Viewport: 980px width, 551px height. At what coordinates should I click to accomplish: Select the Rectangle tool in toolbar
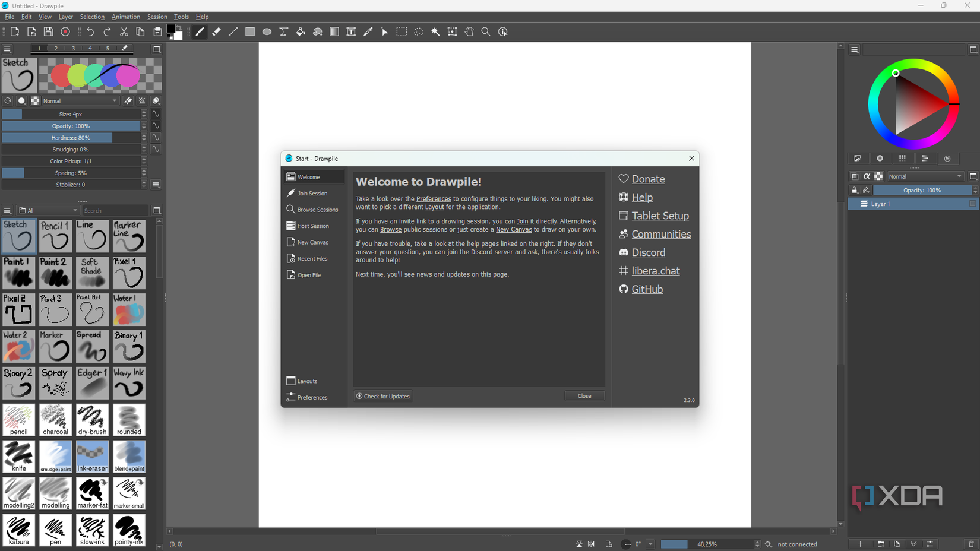click(x=250, y=32)
